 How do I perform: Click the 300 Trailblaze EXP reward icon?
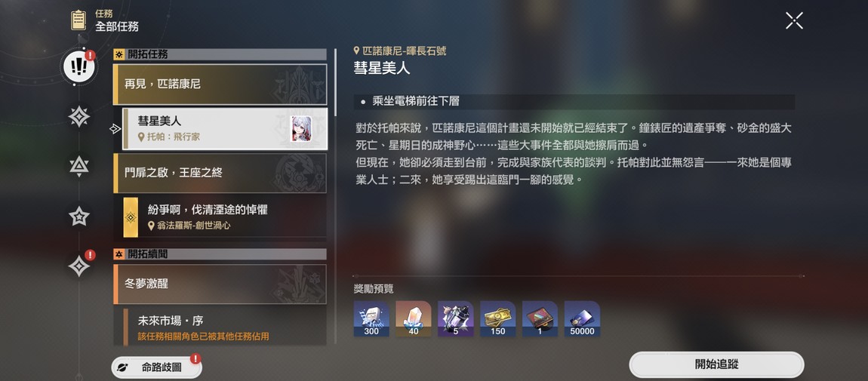click(x=371, y=319)
